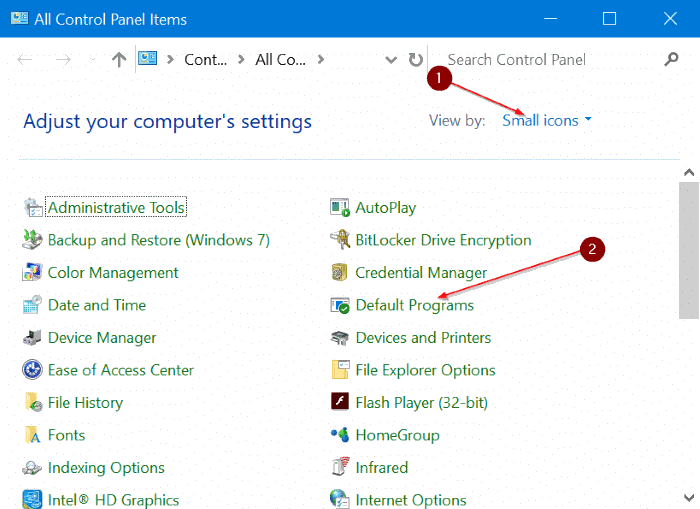
Task: Open the Color Management link
Action: click(x=113, y=272)
